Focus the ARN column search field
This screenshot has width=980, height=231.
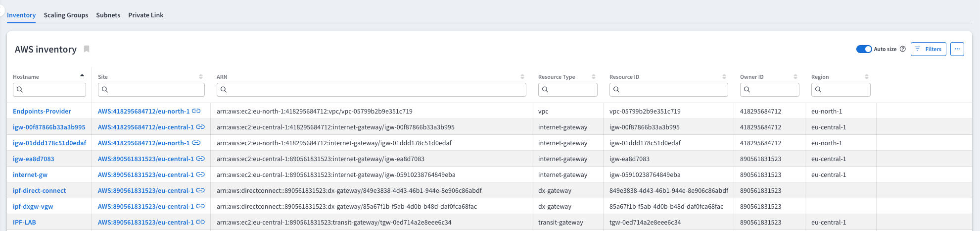371,90
